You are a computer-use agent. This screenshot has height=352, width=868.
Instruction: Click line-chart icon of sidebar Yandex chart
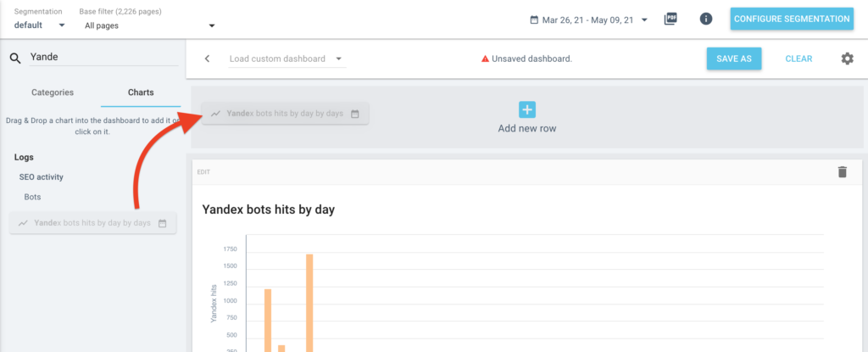point(23,223)
